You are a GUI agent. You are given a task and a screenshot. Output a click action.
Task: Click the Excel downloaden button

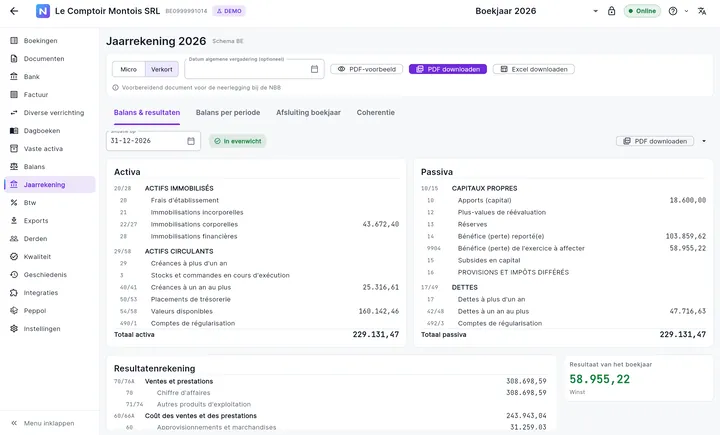click(x=534, y=69)
